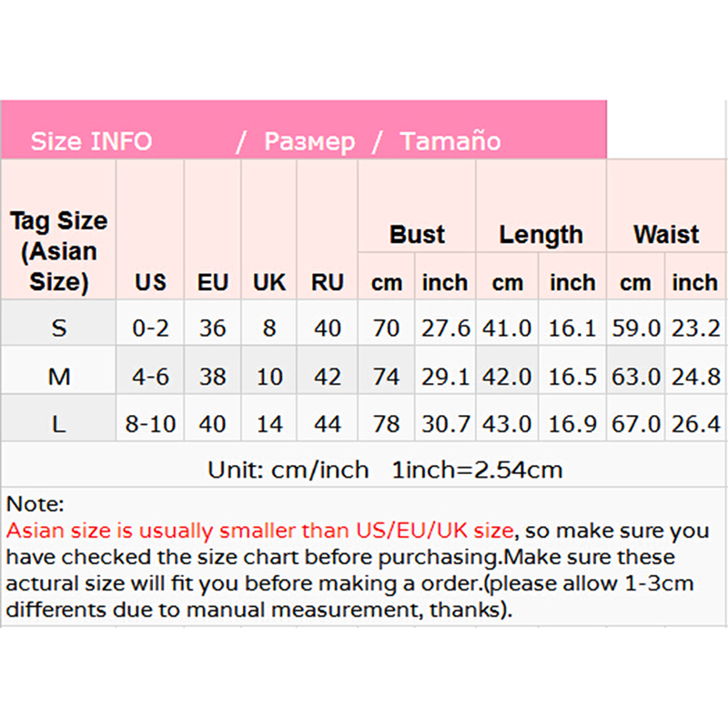Click the 'L' tag size row label
728x728 pixels.
[58, 422]
